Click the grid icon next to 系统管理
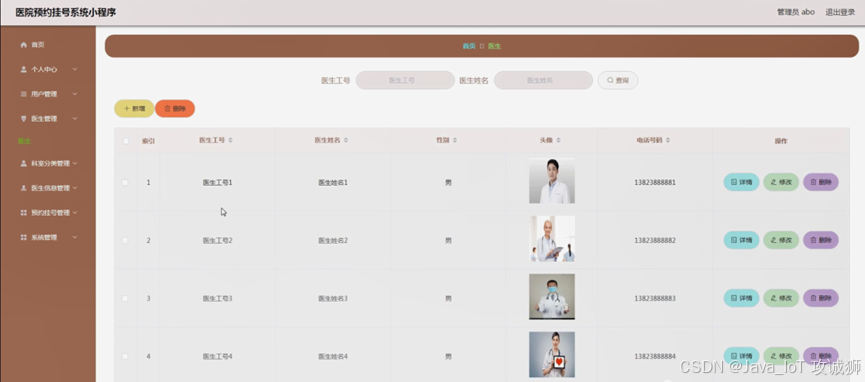This screenshot has width=865, height=382. pyautogui.click(x=23, y=237)
